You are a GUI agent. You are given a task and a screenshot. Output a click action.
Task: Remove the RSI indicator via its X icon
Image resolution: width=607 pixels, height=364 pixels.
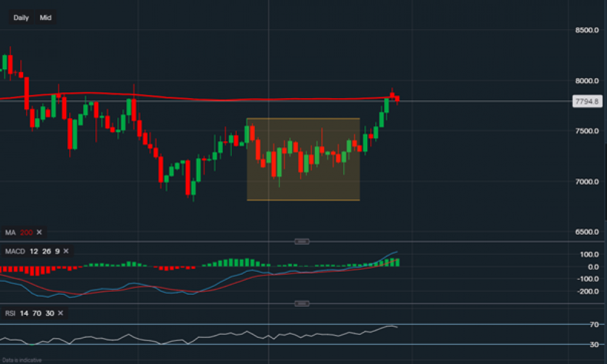coord(61,314)
